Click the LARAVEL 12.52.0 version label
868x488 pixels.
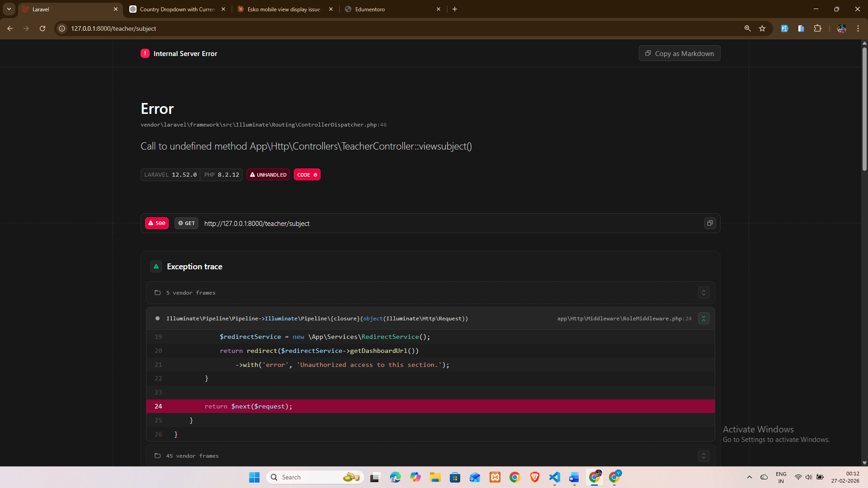point(170,175)
